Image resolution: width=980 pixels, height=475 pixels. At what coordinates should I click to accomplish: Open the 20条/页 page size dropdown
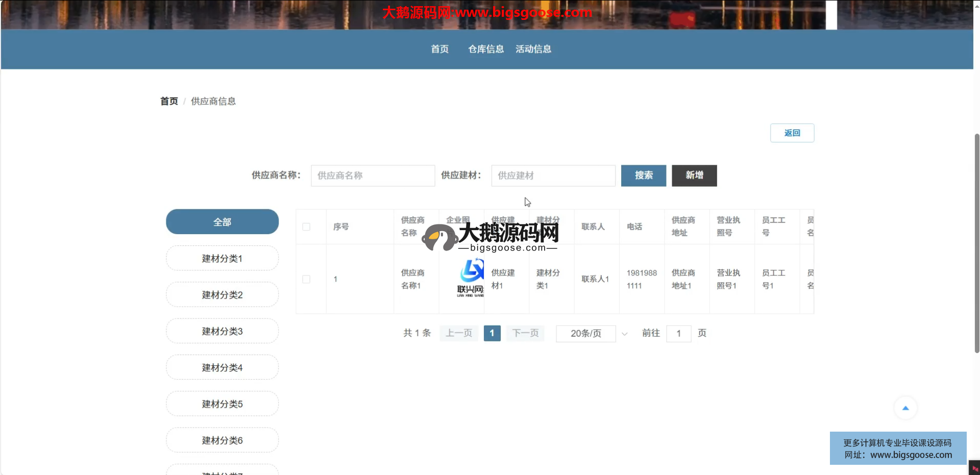585,334
